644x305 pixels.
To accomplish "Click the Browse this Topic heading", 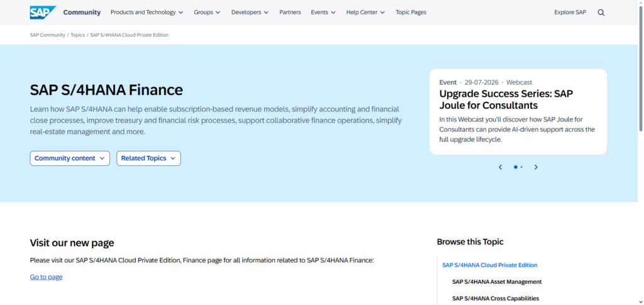I will pos(470,241).
